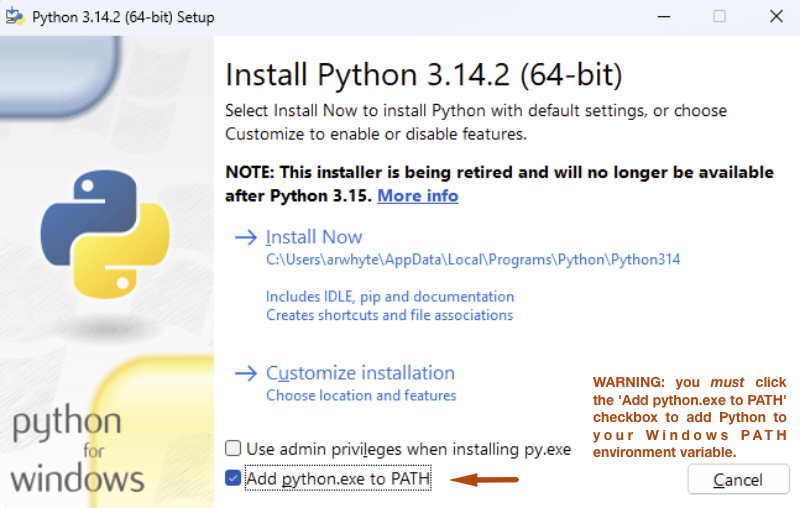Open Customize installation option
800x508 pixels.
pyautogui.click(x=360, y=373)
